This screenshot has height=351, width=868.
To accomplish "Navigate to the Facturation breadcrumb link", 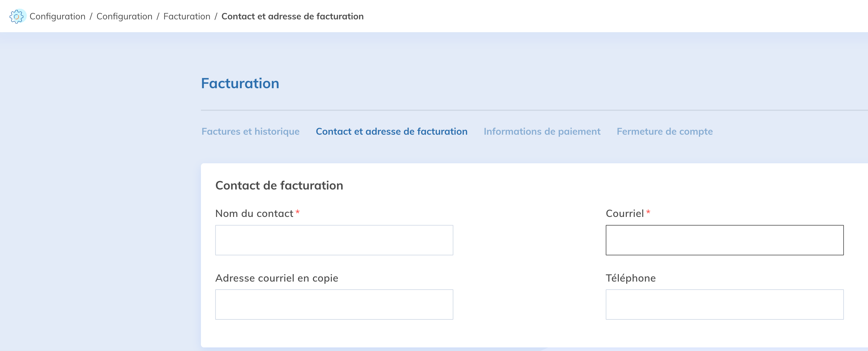I will point(187,16).
